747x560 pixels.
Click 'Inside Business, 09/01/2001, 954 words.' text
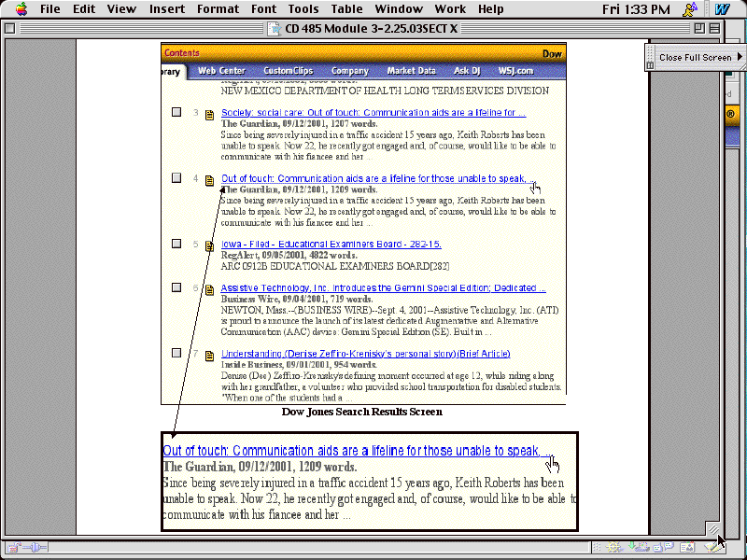click(x=299, y=365)
